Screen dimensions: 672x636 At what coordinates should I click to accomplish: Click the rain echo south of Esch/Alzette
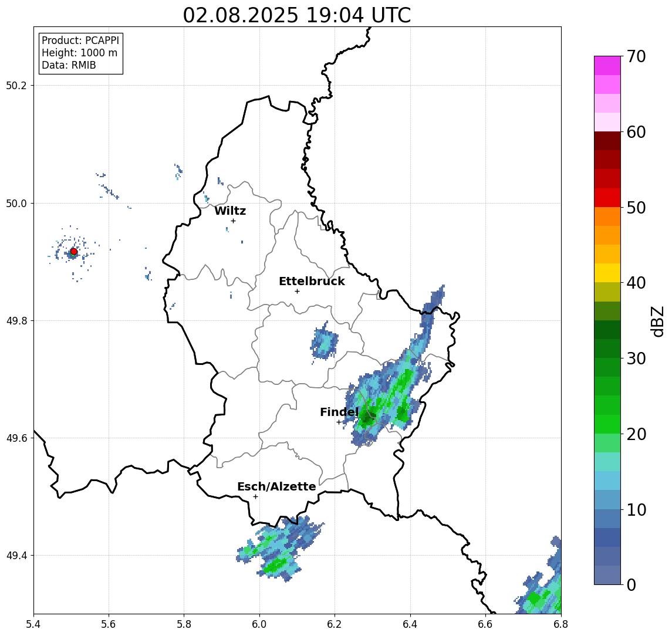pos(279,549)
